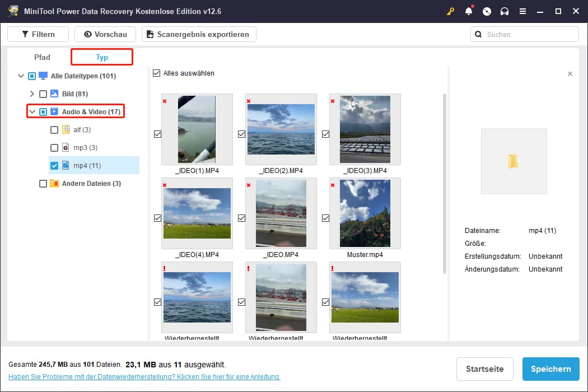Collapse the Alle Dateitypen tree root

[x=21, y=76]
